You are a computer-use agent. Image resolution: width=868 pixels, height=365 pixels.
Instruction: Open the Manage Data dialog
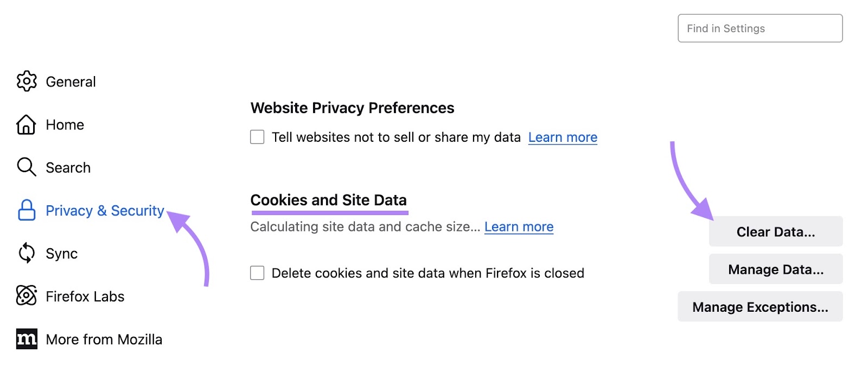click(x=775, y=269)
